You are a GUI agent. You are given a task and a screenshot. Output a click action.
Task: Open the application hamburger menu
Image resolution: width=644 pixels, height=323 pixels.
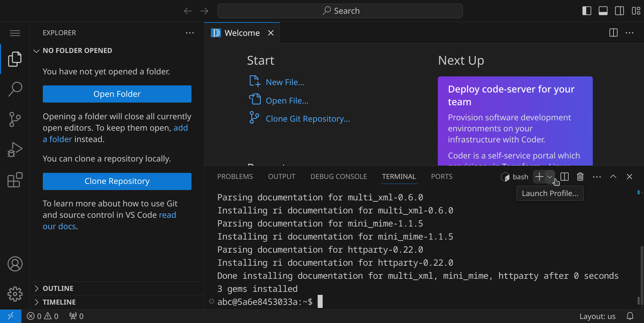[x=15, y=33]
